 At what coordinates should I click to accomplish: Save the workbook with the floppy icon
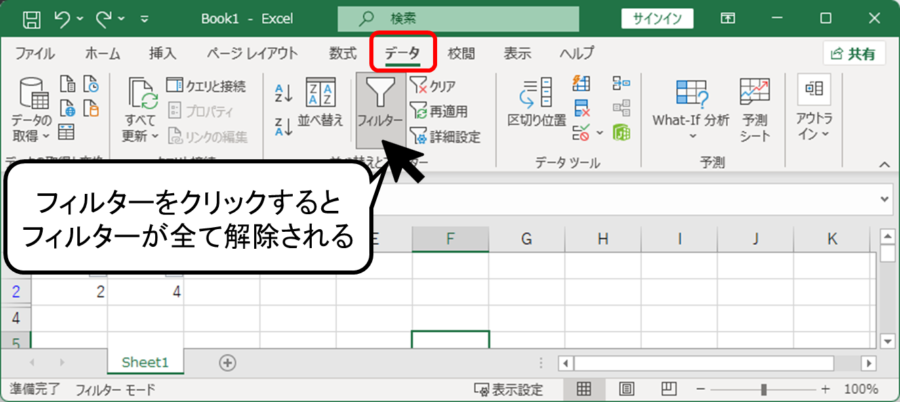coord(31,19)
